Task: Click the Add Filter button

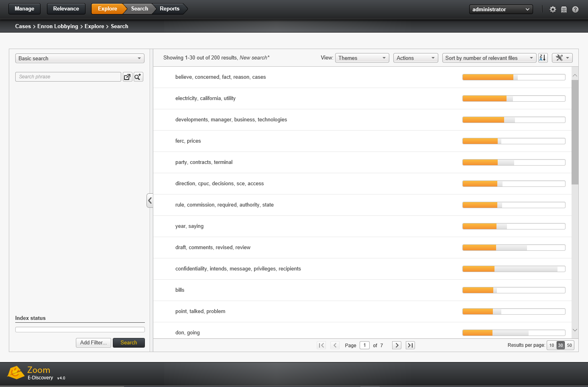Action: [x=93, y=342]
